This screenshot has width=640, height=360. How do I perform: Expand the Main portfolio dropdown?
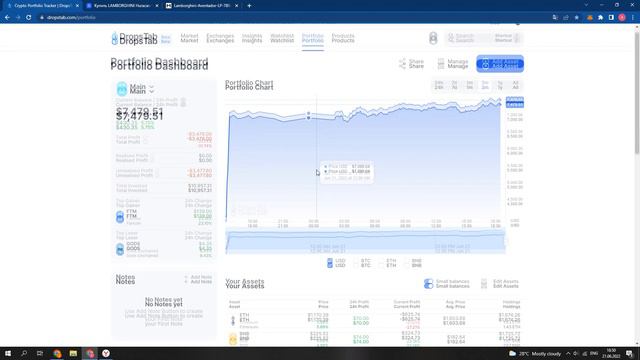(151, 89)
